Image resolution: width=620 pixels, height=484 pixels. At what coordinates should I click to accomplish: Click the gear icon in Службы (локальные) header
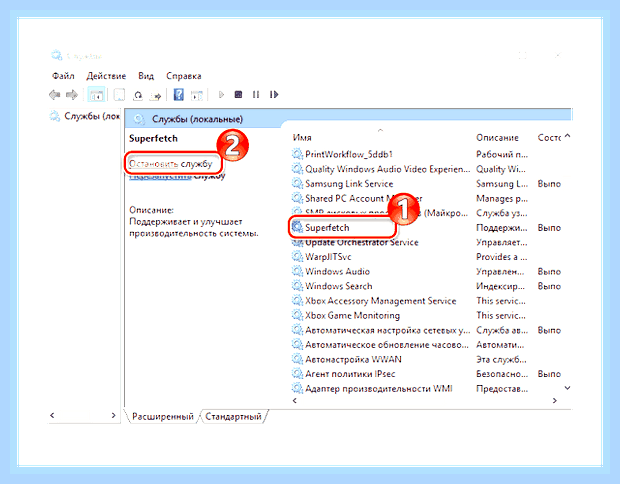(139, 119)
